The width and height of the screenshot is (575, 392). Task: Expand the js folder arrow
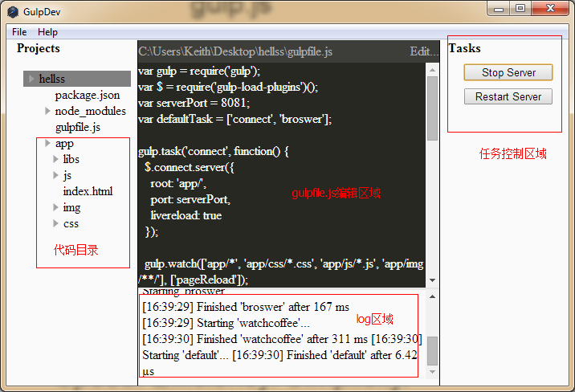55,175
